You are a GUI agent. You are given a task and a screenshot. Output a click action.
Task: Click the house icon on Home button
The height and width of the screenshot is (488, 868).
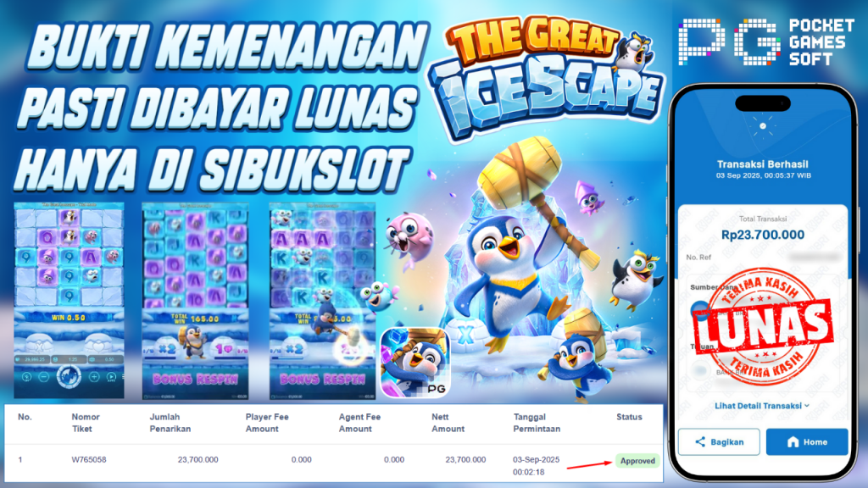pyautogui.click(x=793, y=441)
